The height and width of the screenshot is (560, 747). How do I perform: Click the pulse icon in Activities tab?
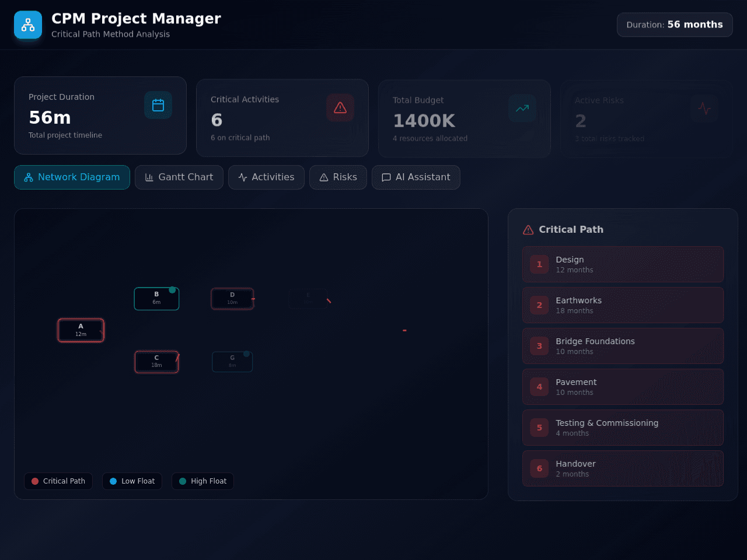tap(243, 177)
